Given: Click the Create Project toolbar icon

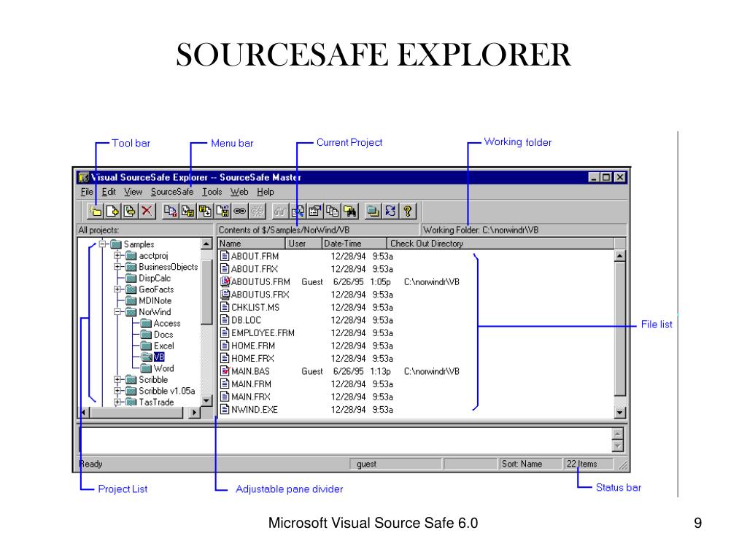Looking at the screenshot, I should 96,211.
